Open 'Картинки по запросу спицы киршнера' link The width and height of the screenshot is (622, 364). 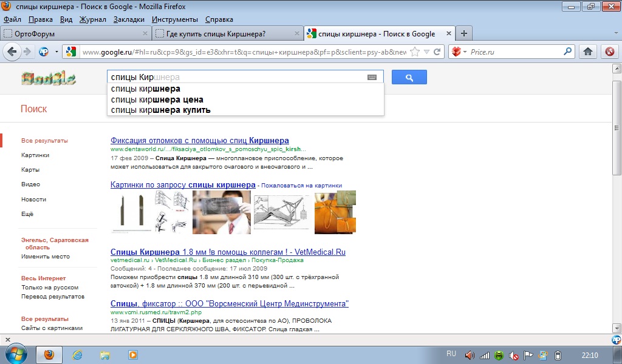coord(183,185)
